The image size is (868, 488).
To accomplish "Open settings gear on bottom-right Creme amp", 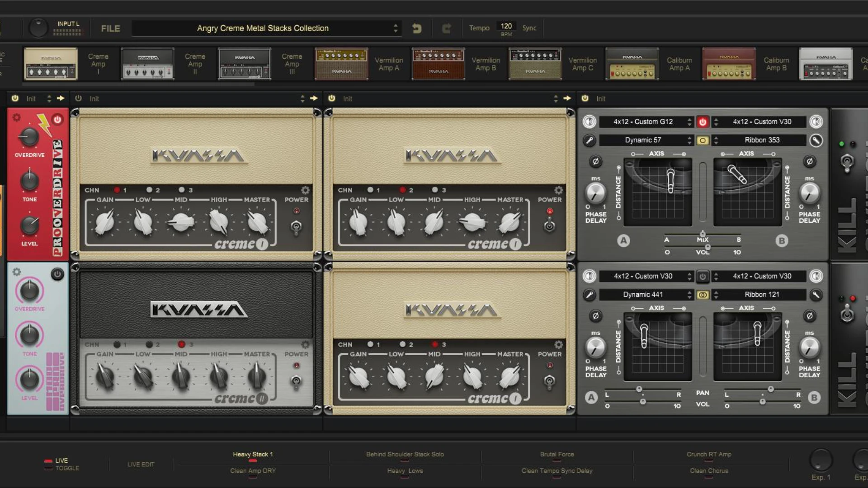I will tap(559, 344).
